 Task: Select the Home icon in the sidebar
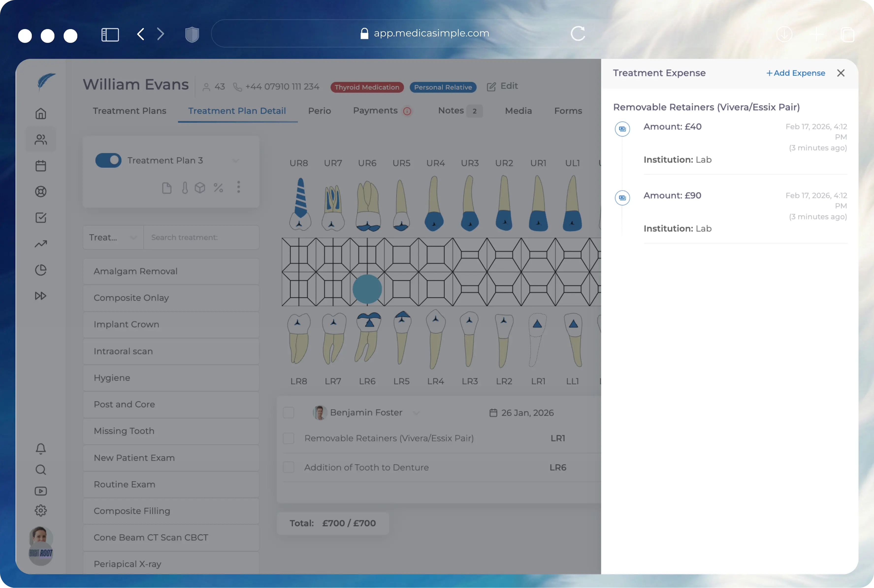(40, 113)
